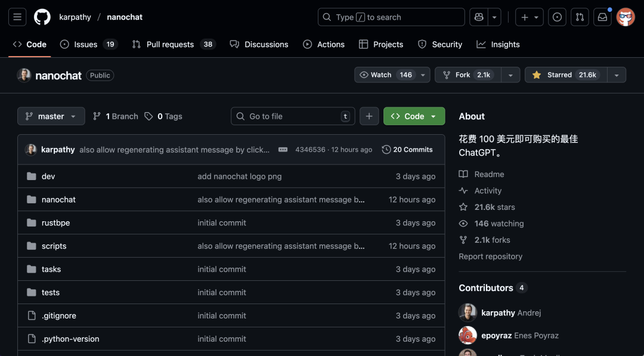Image resolution: width=644 pixels, height=356 pixels.
Task: Toggle the Watch subscription button
Action: pyautogui.click(x=386, y=75)
